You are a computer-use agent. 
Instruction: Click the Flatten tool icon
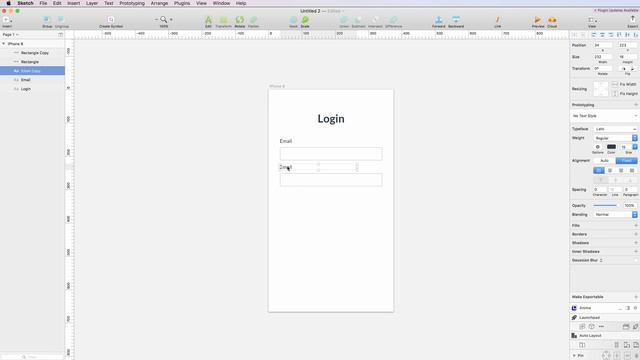(x=253, y=20)
